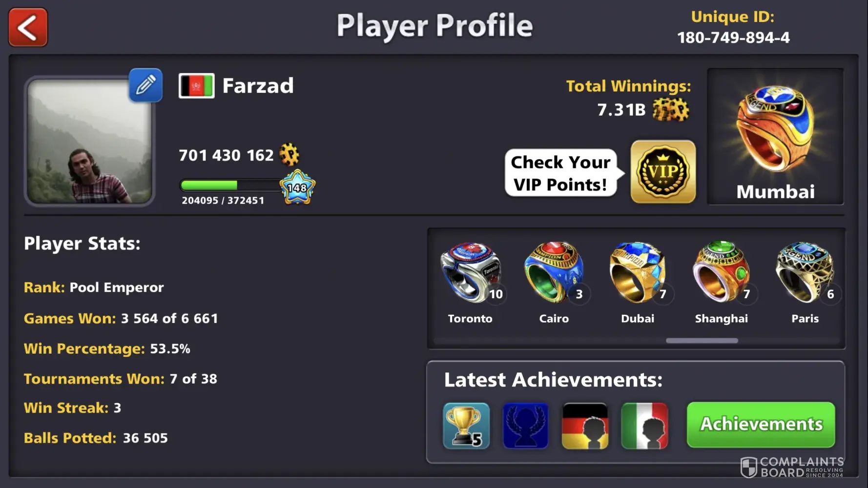Tap the red back arrow button
The height and width of the screenshot is (488, 868).
click(x=28, y=27)
